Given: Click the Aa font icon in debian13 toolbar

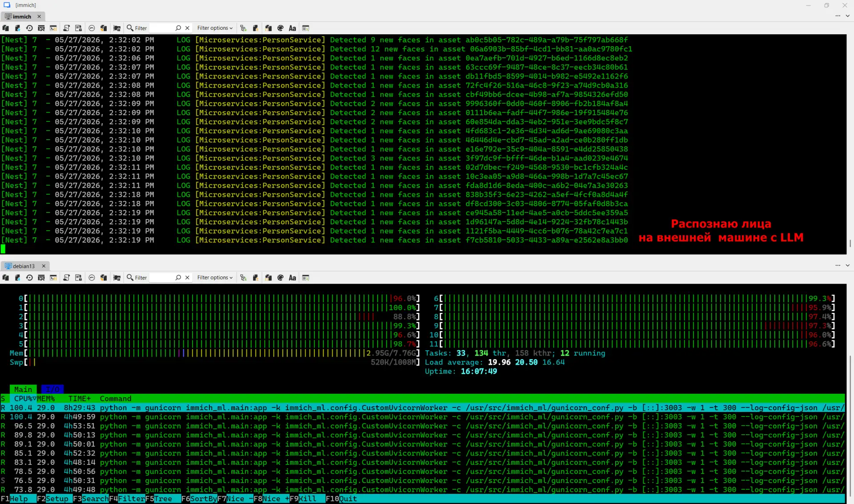Looking at the screenshot, I should tap(292, 278).
